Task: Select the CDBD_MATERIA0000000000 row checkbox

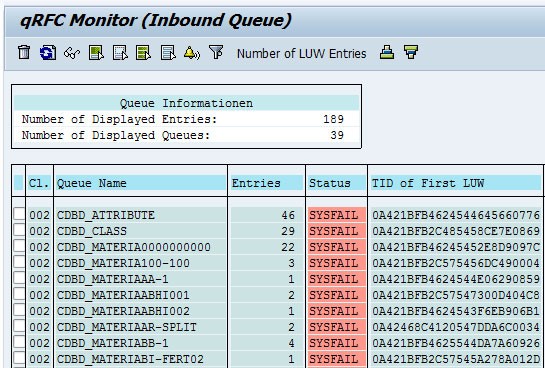Action: click(19, 246)
